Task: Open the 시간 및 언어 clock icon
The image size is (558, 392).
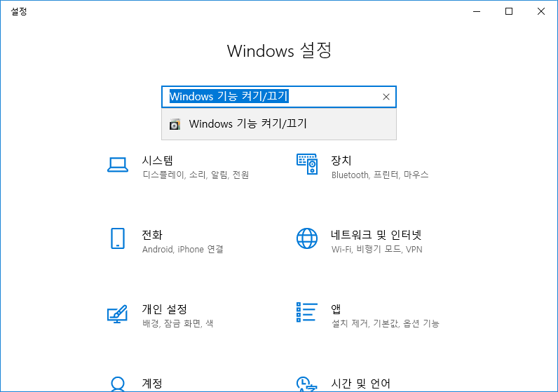Action: (x=307, y=384)
